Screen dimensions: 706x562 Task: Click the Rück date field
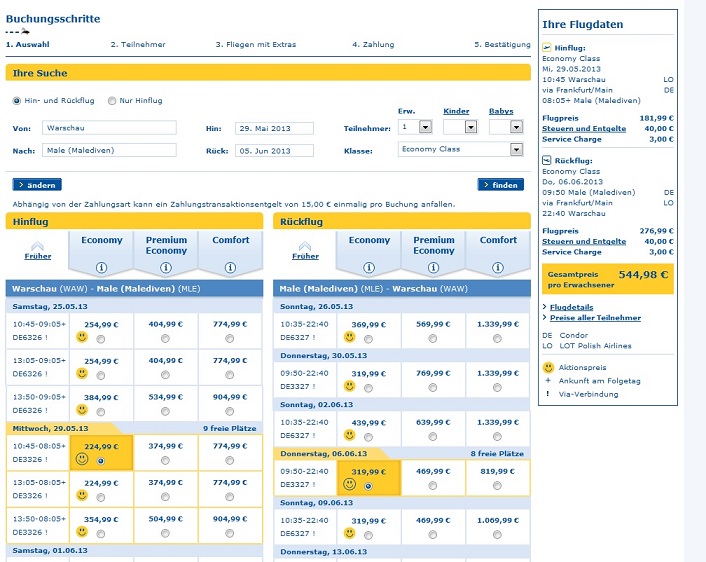point(274,151)
